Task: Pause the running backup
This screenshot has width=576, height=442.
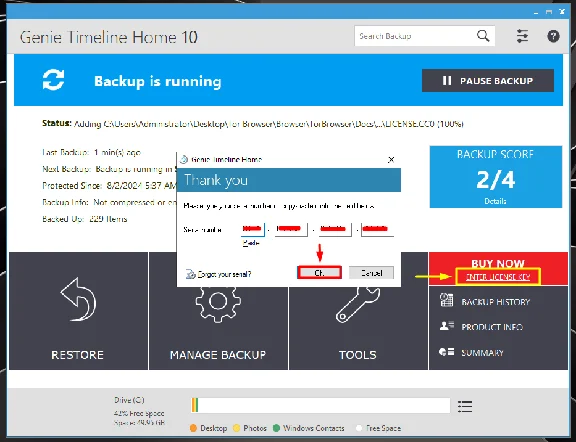Action: point(488,80)
